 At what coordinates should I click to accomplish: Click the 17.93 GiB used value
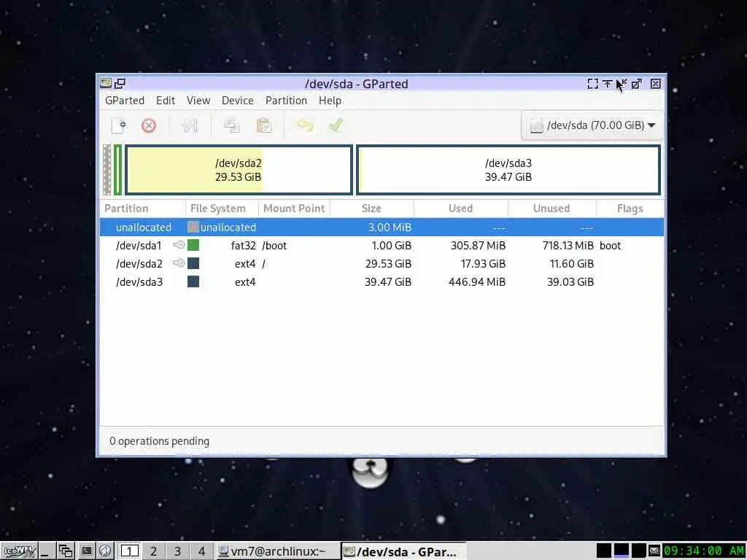pyautogui.click(x=483, y=264)
